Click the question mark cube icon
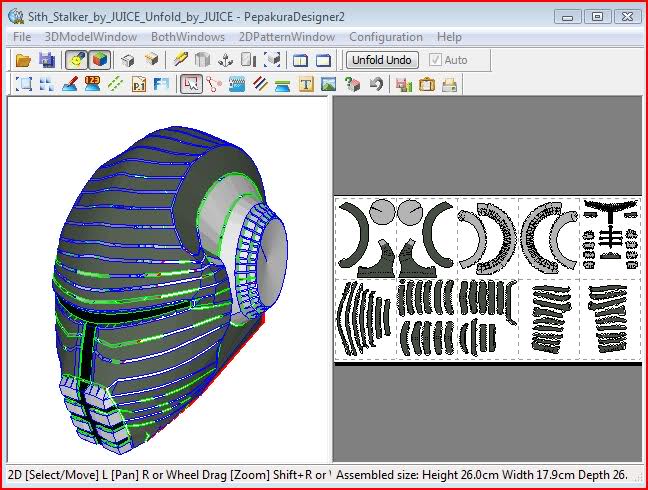This screenshot has height=490, width=648. (x=352, y=84)
